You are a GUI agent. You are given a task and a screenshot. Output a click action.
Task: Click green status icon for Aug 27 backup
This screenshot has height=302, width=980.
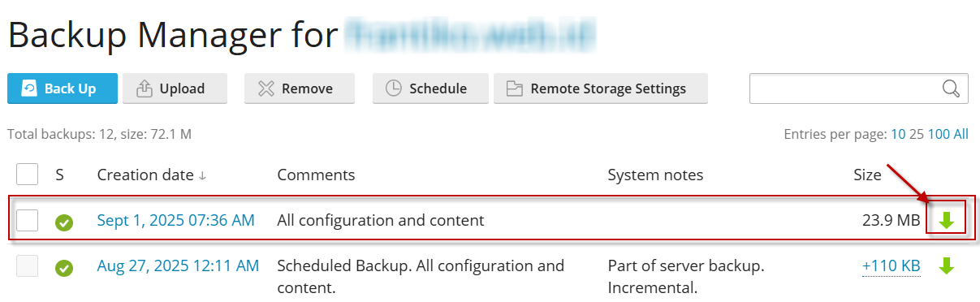[x=64, y=267]
